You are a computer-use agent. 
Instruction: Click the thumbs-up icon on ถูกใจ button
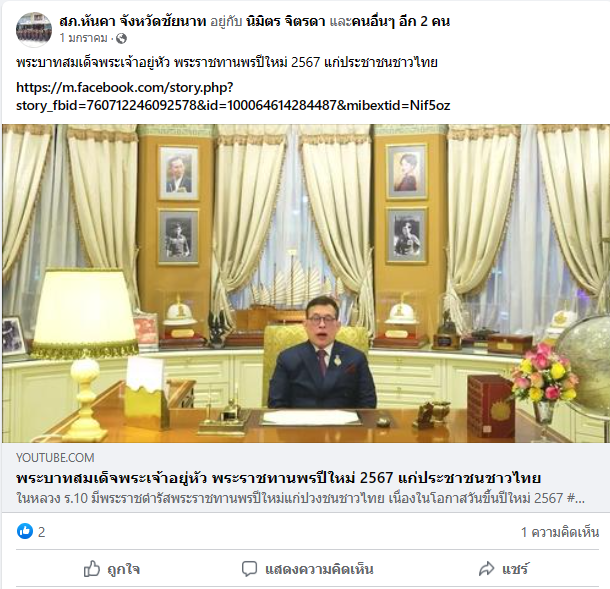point(92,569)
